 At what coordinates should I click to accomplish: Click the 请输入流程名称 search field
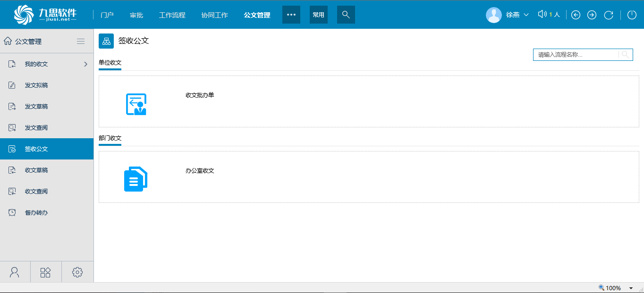(x=576, y=55)
